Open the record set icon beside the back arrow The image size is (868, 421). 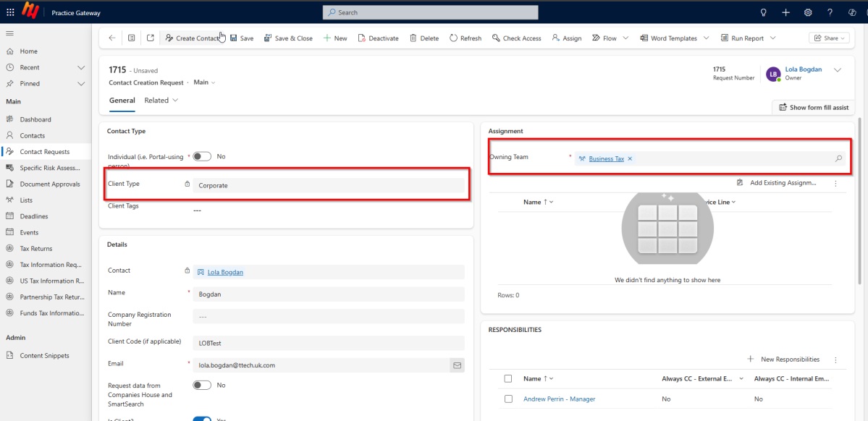tap(131, 38)
